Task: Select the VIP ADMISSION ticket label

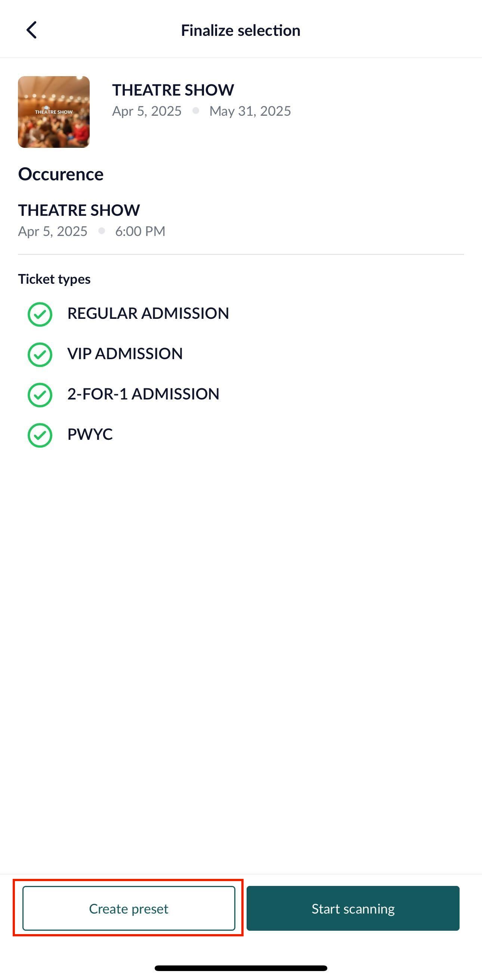Action: click(x=125, y=354)
